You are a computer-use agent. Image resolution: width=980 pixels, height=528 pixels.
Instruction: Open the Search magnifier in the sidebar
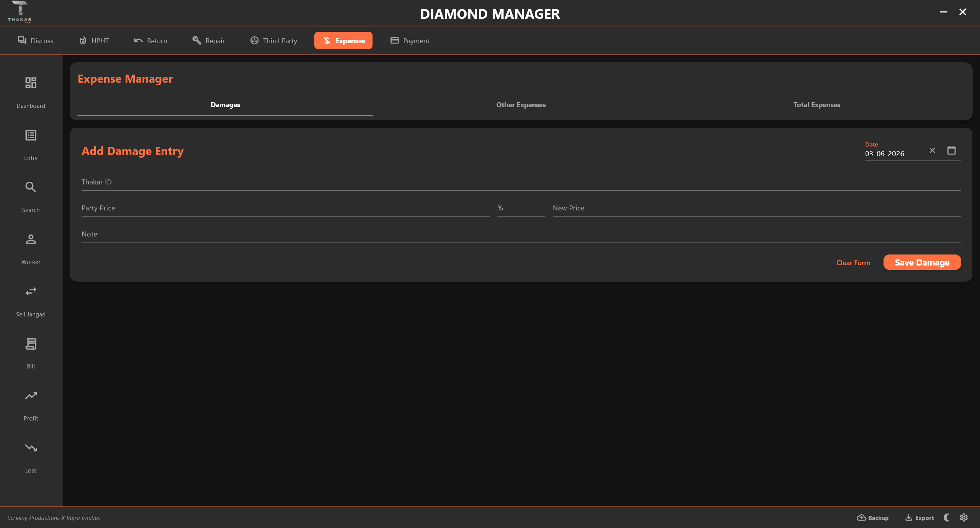tap(31, 187)
